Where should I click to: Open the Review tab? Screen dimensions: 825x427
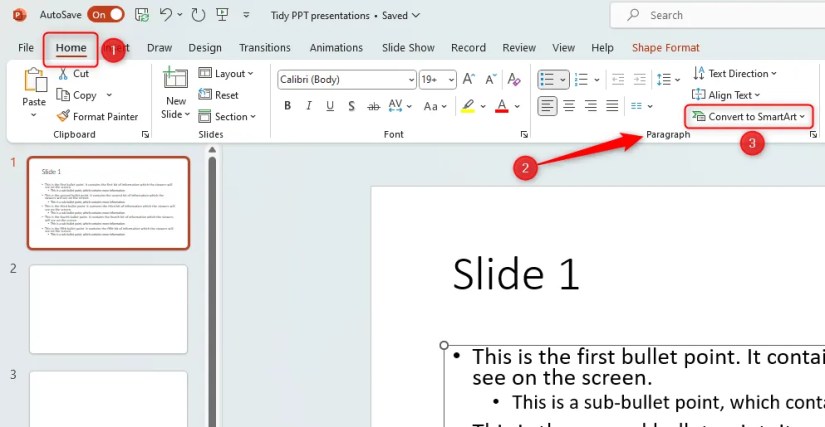519,48
